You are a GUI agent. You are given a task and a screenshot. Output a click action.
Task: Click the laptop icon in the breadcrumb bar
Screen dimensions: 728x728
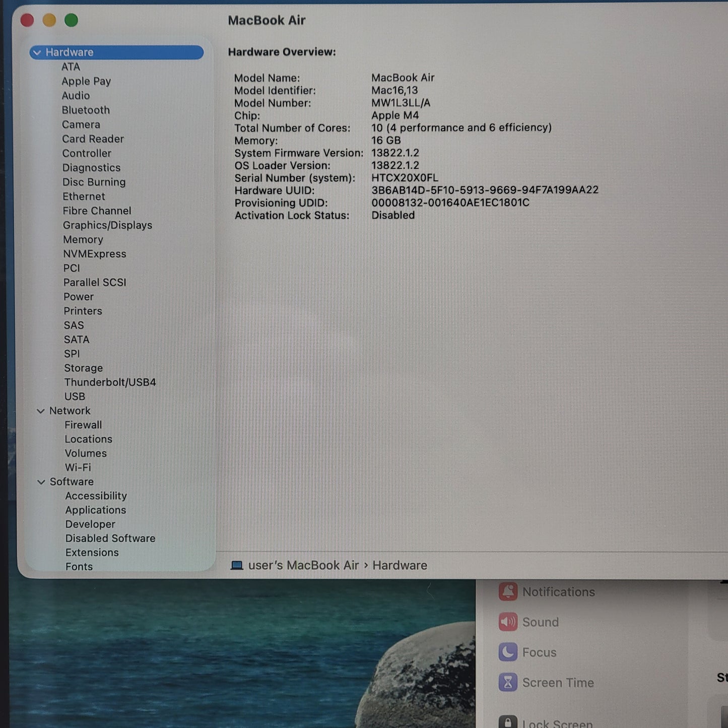point(236,565)
